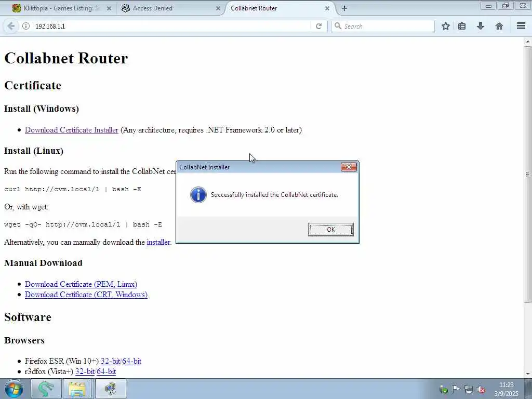The height and width of the screenshot is (399, 532).
Task: Click the Certificate heading
Action: (x=33, y=86)
